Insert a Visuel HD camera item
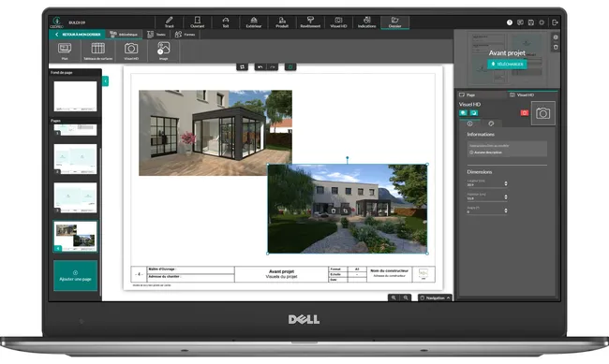609x364 pixels. coord(131,51)
